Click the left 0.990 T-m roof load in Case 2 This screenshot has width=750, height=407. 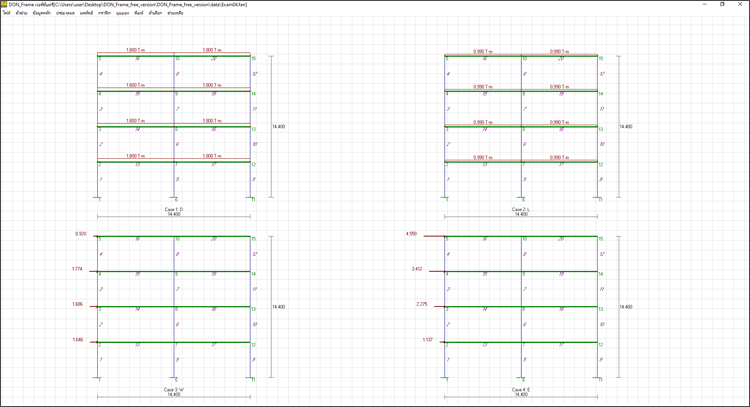(x=483, y=50)
